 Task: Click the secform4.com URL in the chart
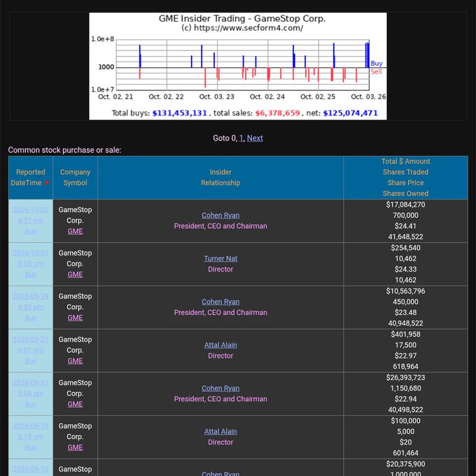coord(248,28)
